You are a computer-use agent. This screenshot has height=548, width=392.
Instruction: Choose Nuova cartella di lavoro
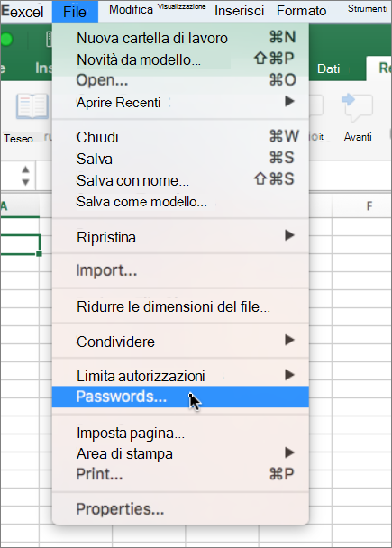(x=180, y=38)
